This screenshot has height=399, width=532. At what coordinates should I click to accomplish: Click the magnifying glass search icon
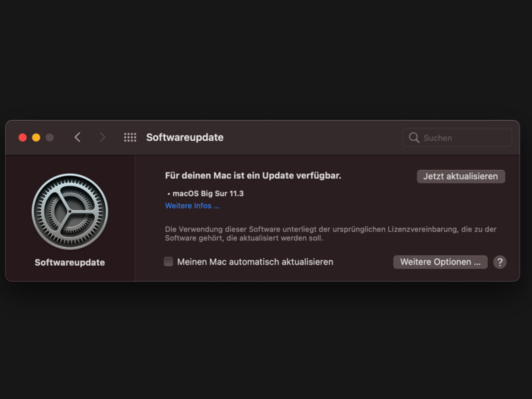point(414,137)
